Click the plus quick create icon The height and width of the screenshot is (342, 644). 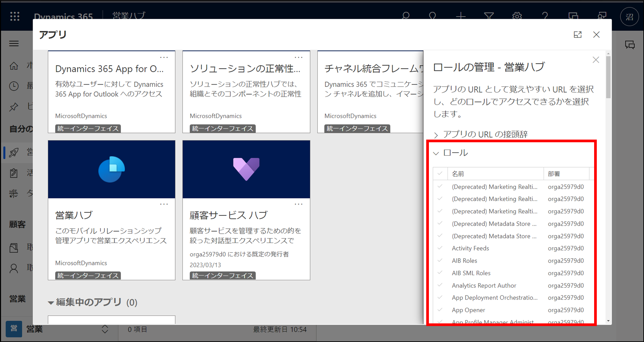click(x=461, y=16)
